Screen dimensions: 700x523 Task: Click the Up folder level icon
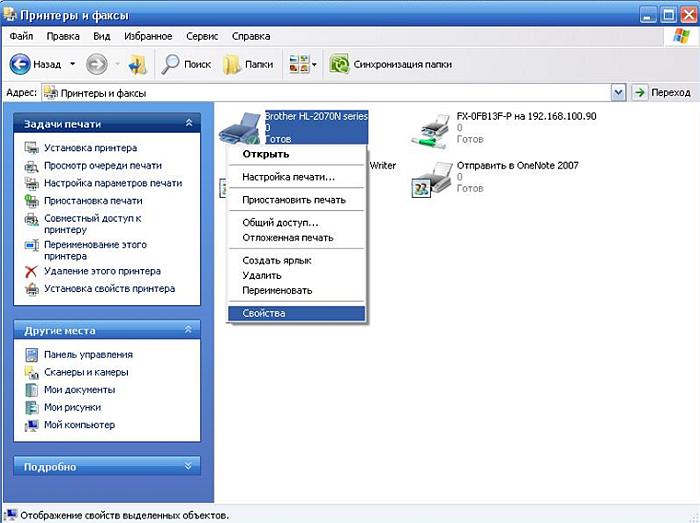pyautogui.click(x=138, y=64)
